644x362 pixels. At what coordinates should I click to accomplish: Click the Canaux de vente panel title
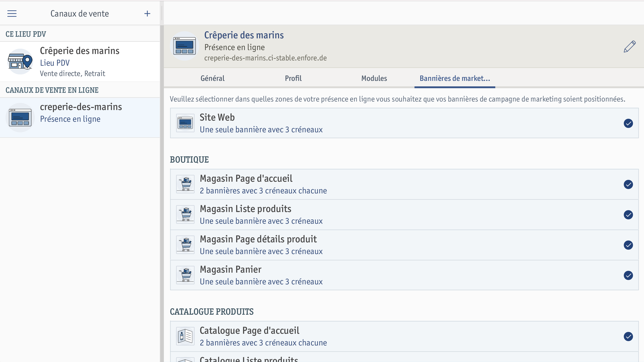(79, 14)
